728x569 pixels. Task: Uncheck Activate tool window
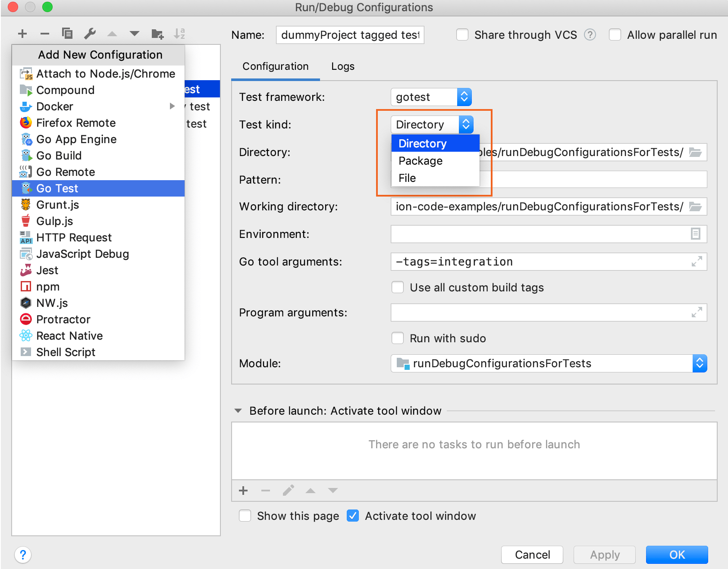click(353, 516)
